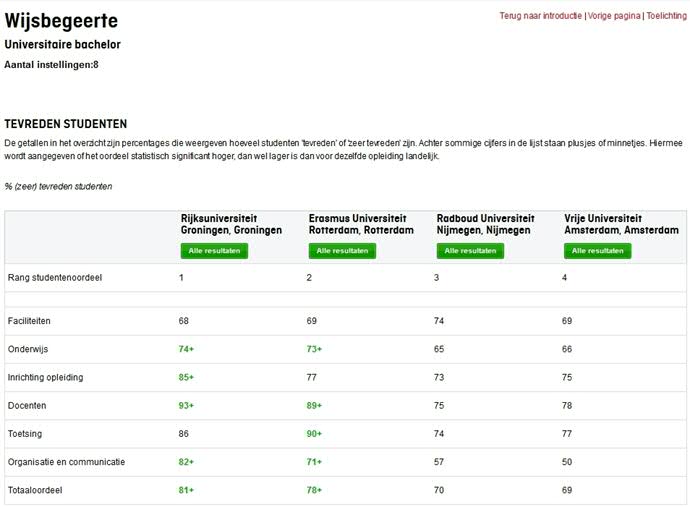This screenshot has width=690, height=507.
Task: Select Nijmegen's Faciliteiten score '74'
Action: (x=439, y=321)
